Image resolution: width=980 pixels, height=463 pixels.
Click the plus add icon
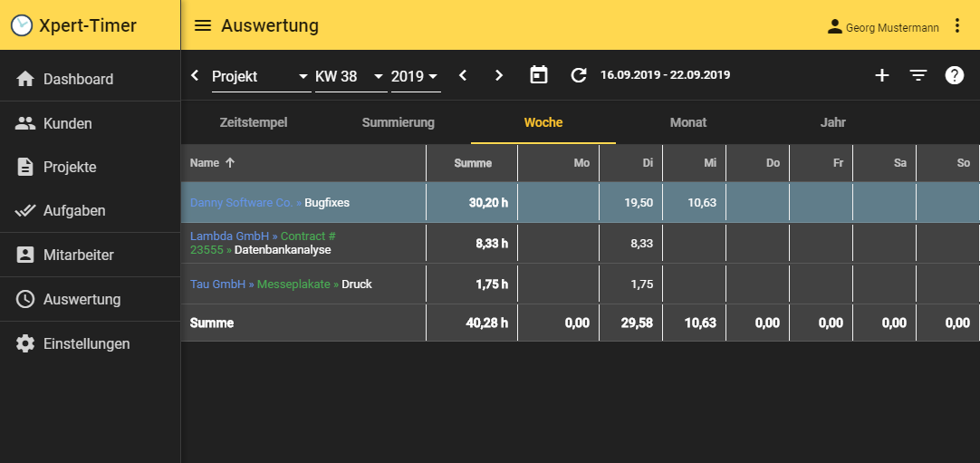pos(882,75)
